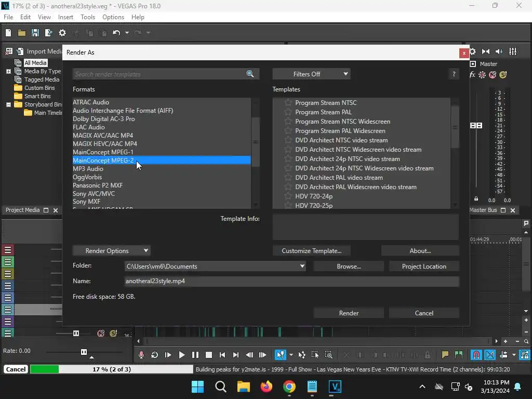Click Cancel in the Render As dialog

tap(424, 313)
